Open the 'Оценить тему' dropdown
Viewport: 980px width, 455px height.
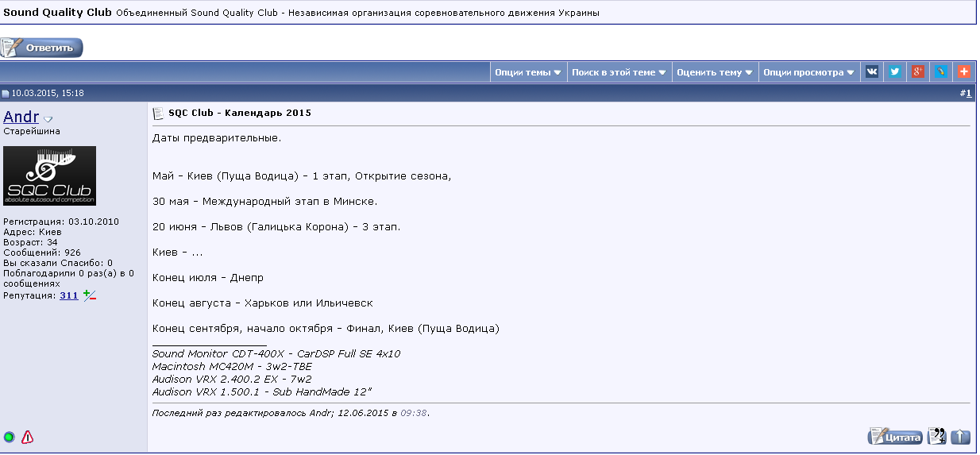[715, 72]
